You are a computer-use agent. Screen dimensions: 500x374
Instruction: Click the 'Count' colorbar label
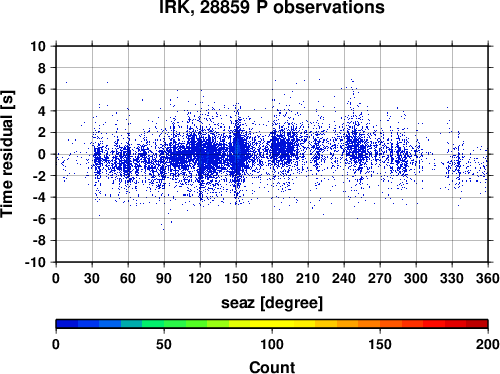coord(272,367)
